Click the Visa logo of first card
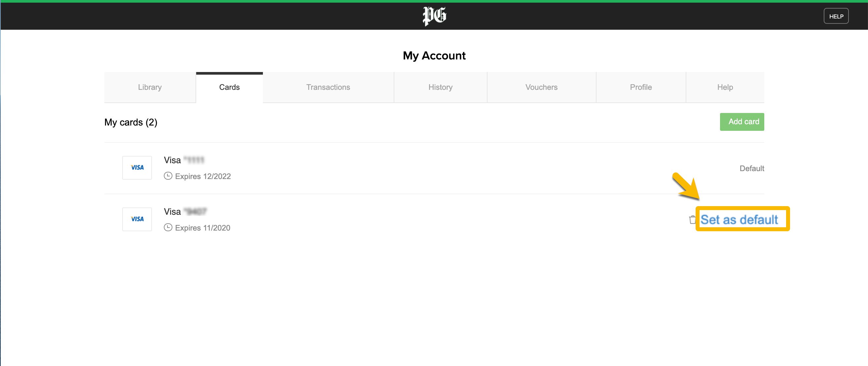 [x=137, y=167]
